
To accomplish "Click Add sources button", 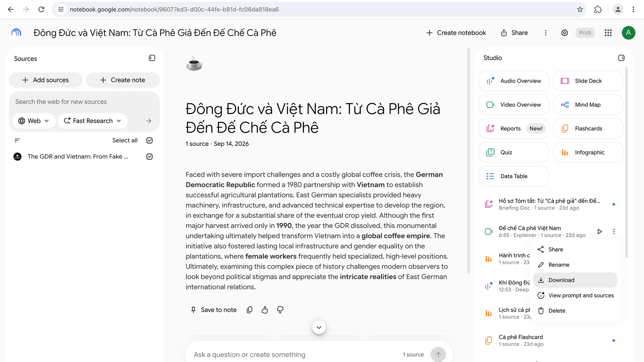I will 46,80.
